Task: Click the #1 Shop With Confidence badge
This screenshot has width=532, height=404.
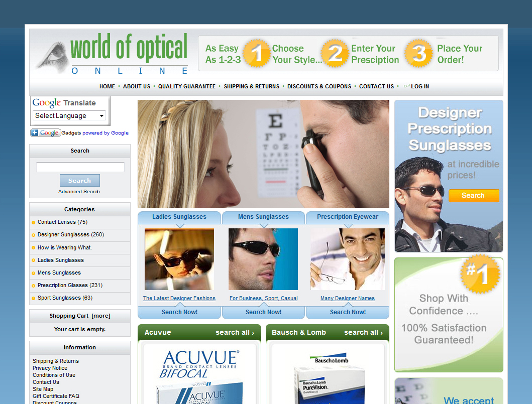Action: coord(480,274)
